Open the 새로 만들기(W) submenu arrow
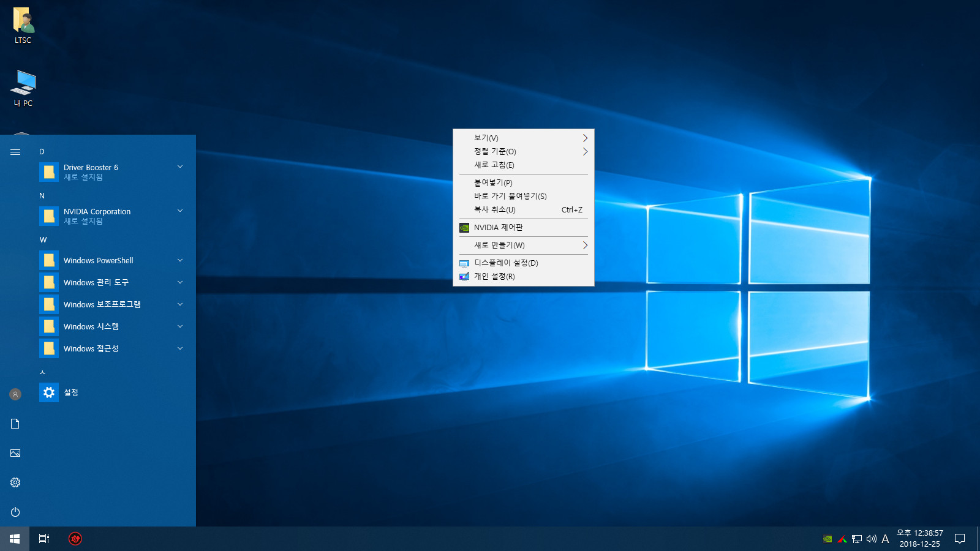Image resolution: width=980 pixels, height=551 pixels. click(x=585, y=246)
